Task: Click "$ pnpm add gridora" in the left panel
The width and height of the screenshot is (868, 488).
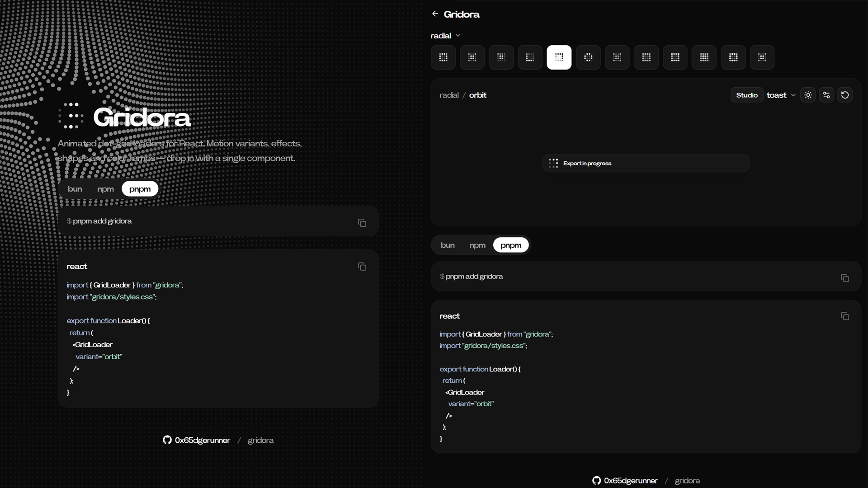Action: click(99, 221)
